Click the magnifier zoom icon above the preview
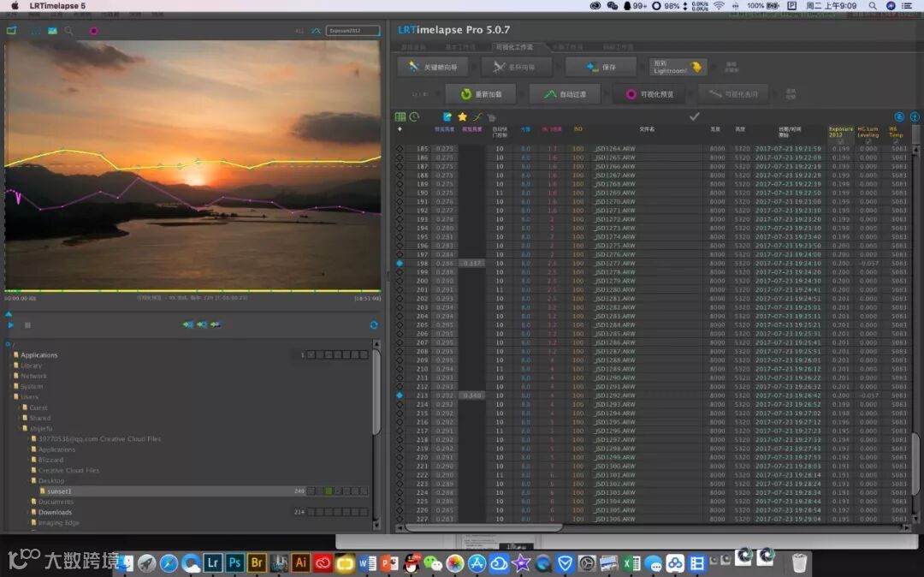Image resolution: width=924 pixels, height=577 pixels. (68, 31)
